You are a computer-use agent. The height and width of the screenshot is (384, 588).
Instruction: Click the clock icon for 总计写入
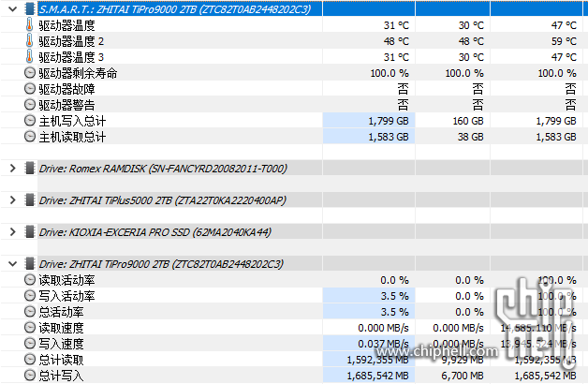30,376
